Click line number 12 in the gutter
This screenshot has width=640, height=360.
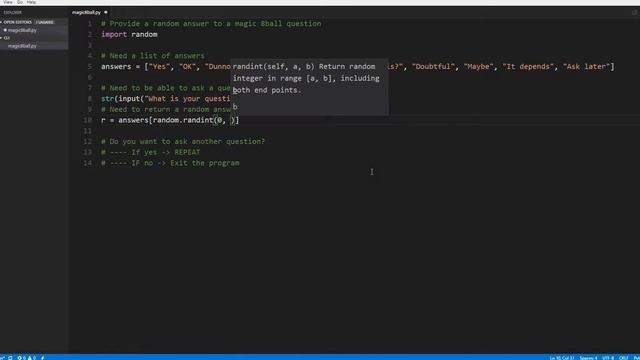point(87,142)
